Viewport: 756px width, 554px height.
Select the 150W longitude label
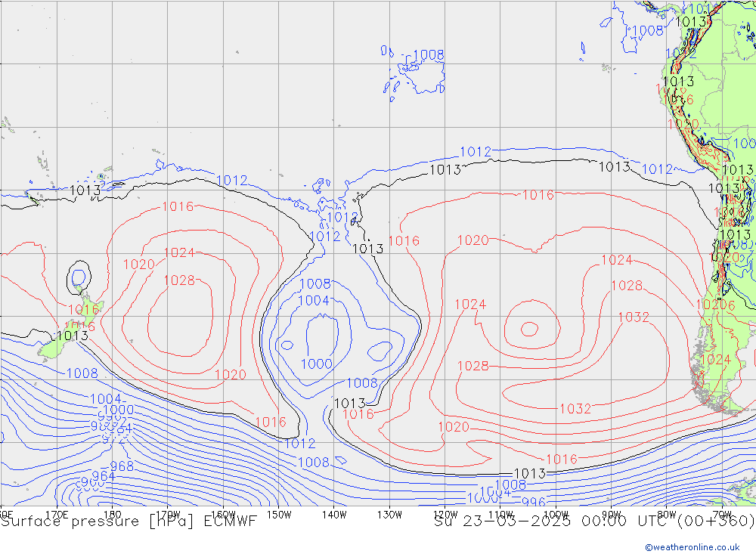(279, 515)
